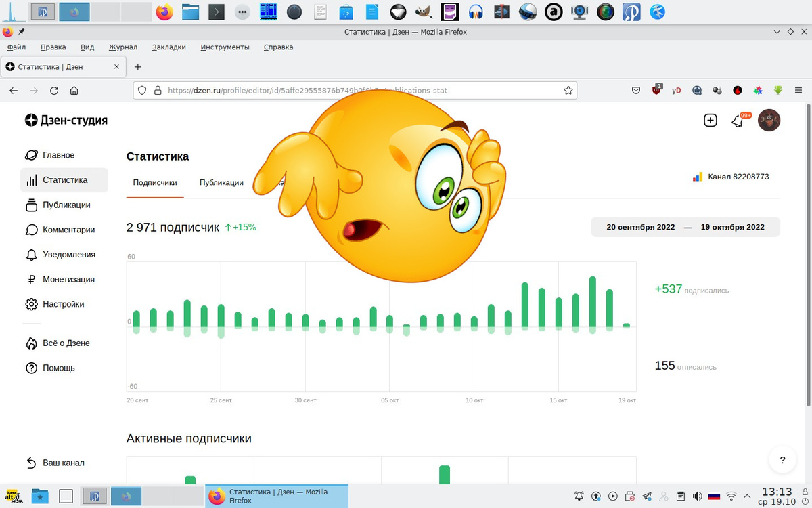Expand hidden tray icons arrow
This screenshot has height=508, width=812.
[748, 496]
